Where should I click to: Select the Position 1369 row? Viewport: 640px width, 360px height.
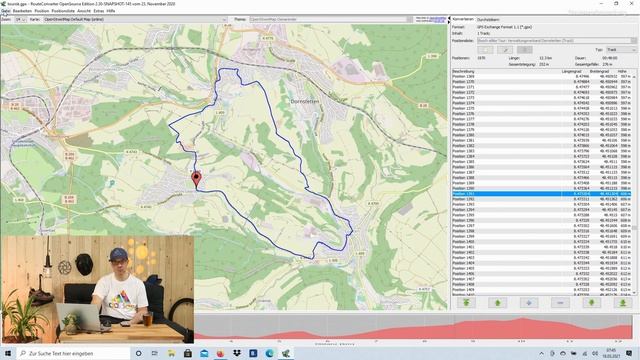[x=542, y=76]
